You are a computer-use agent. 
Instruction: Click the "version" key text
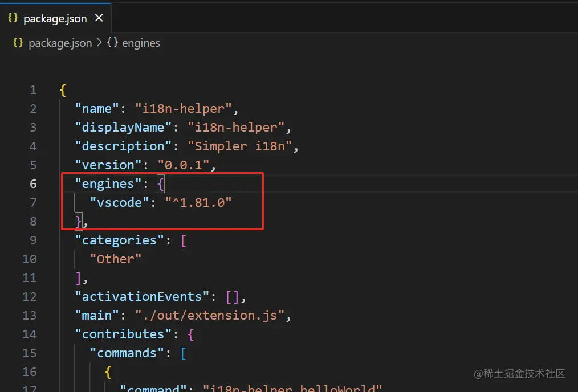click(x=108, y=165)
